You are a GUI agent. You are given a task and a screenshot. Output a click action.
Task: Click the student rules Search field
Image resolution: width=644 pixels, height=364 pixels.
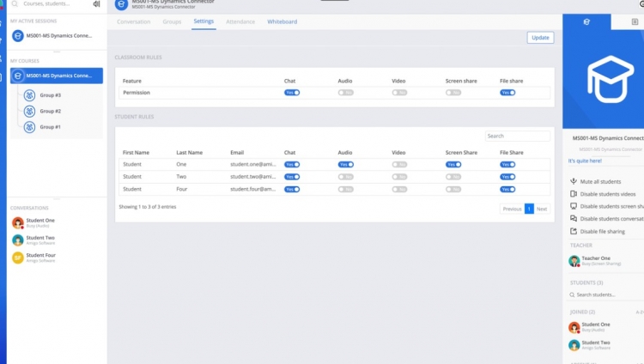pyautogui.click(x=517, y=136)
